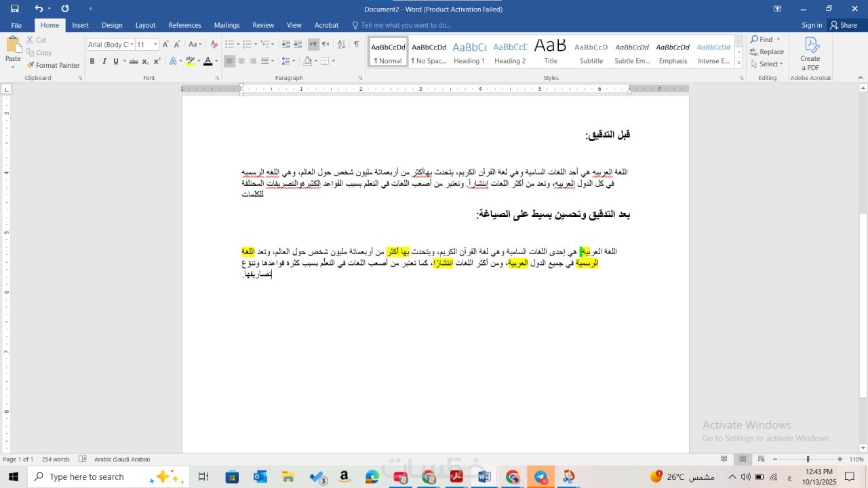Toggle italic formatting
Viewport: 868px width, 488px height.
(x=104, y=61)
